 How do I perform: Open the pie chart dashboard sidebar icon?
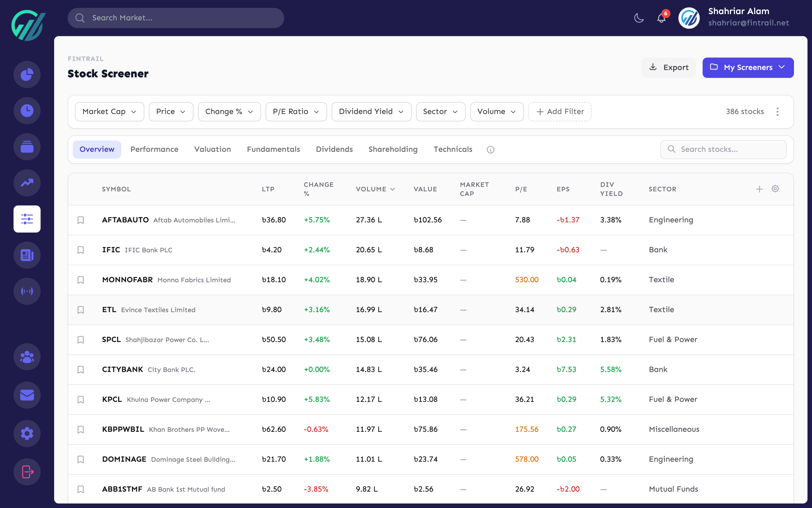(27, 75)
